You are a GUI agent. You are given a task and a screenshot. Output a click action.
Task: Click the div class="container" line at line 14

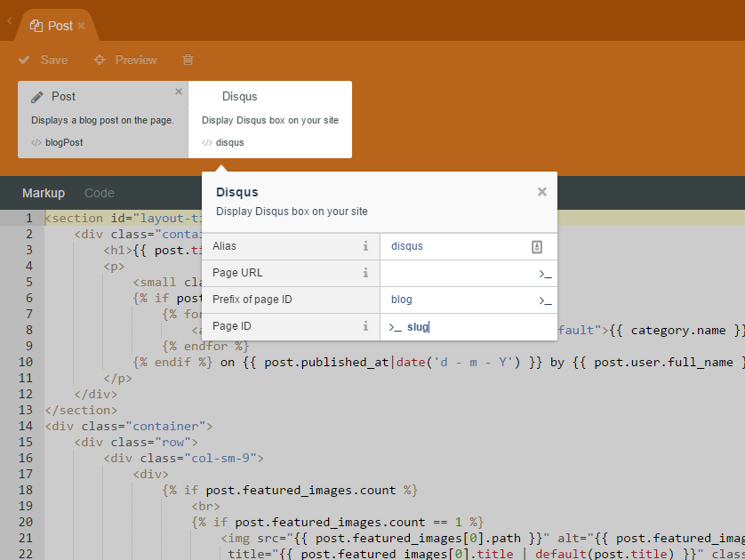(129, 426)
